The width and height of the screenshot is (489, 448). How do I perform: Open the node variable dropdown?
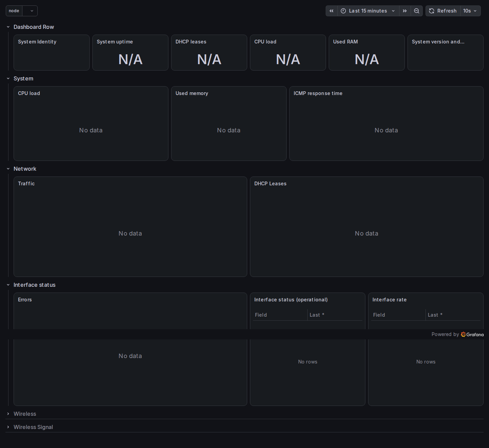pos(30,11)
